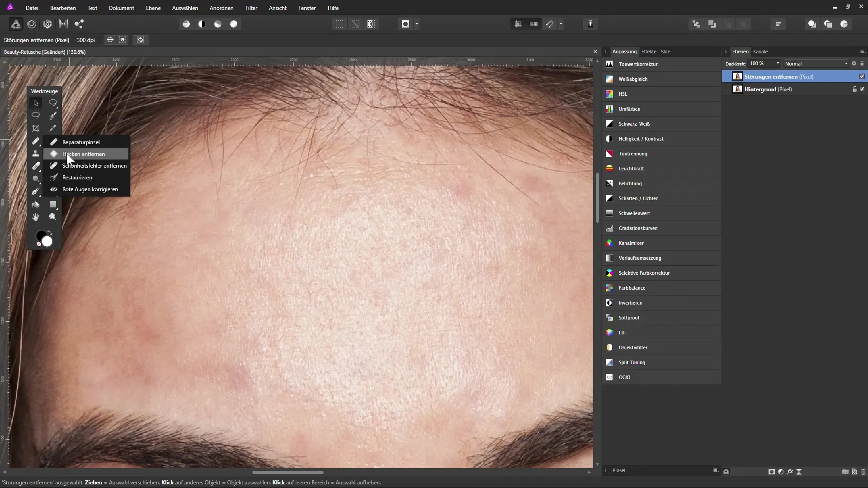
Task: Toggle visibility of Störungen entfernen layer
Action: point(862,76)
